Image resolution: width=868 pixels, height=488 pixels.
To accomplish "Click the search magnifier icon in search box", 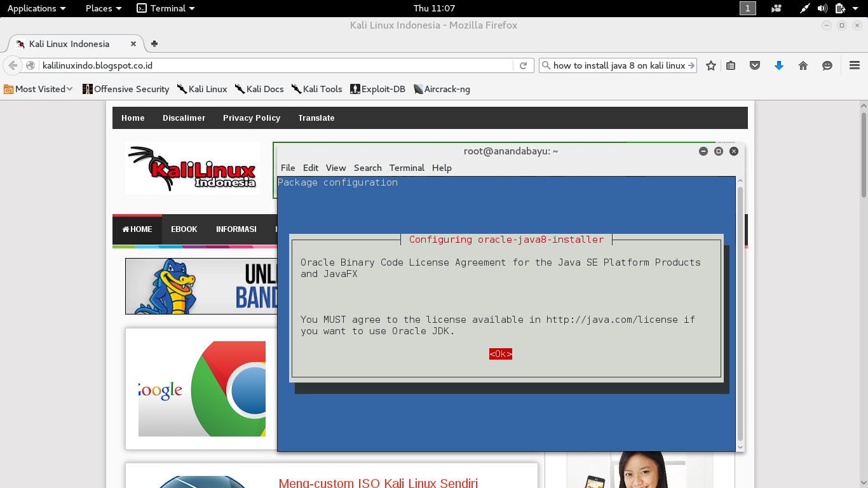I will tap(546, 65).
